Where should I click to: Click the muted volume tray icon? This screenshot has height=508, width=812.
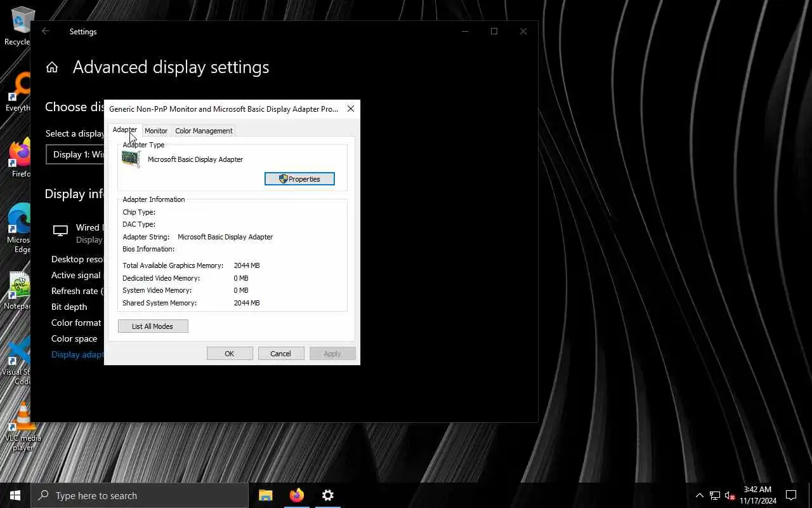pyautogui.click(x=730, y=495)
